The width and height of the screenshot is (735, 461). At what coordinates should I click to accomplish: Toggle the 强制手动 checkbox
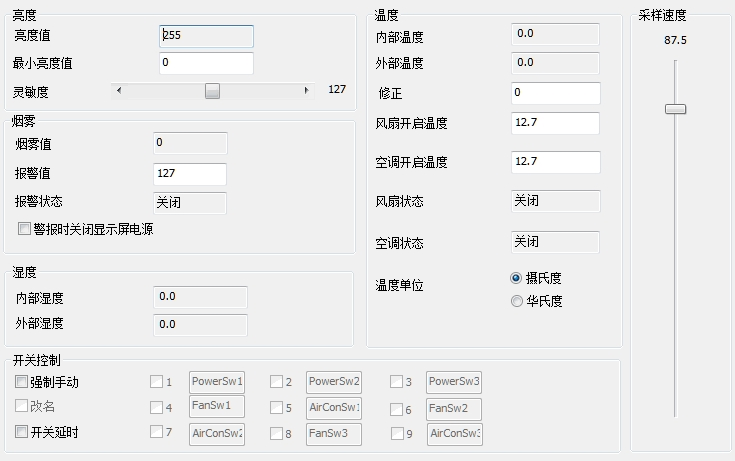[22, 382]
